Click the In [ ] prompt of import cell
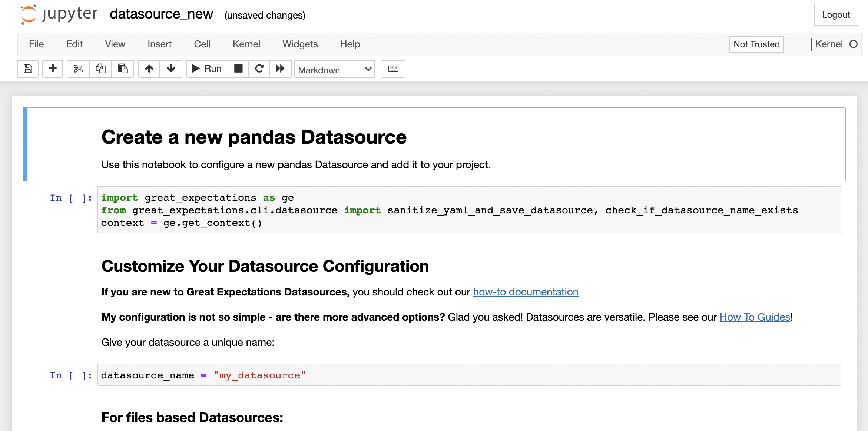The height and width of the screenshot is (431, 868). 71,198
